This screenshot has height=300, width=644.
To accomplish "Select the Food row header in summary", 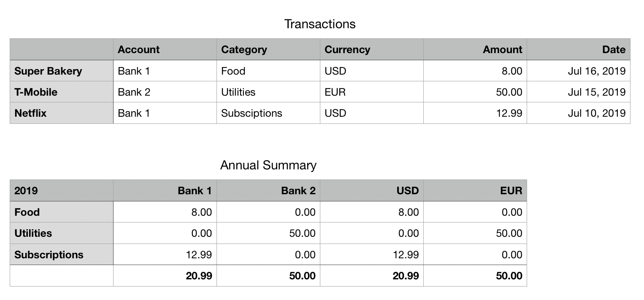I will [62, 212].
